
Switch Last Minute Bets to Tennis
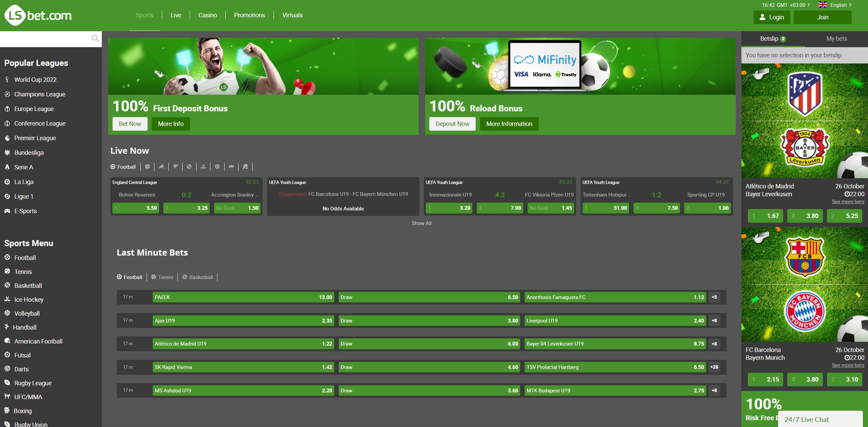[x=162, y=277]
